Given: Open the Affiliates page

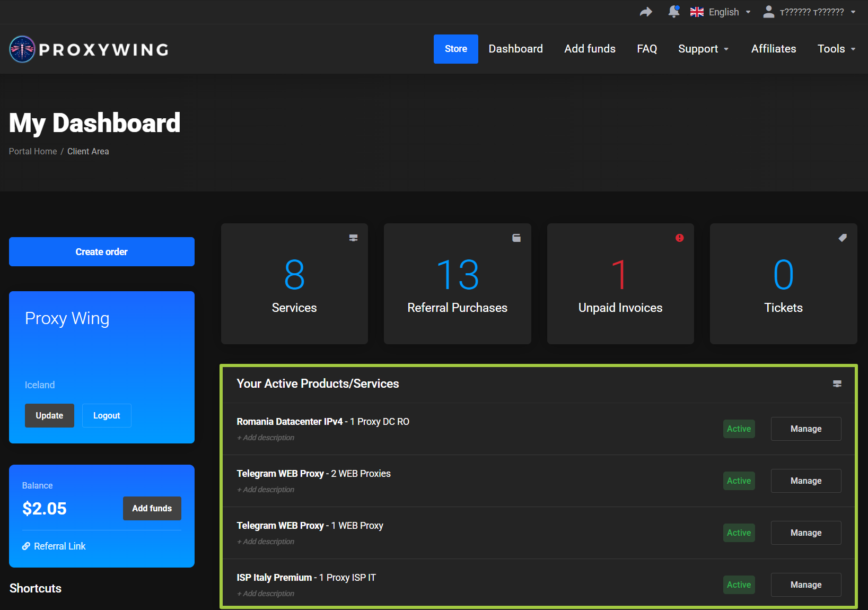Looking at the screenshot, I should click(x=774, y=49).
